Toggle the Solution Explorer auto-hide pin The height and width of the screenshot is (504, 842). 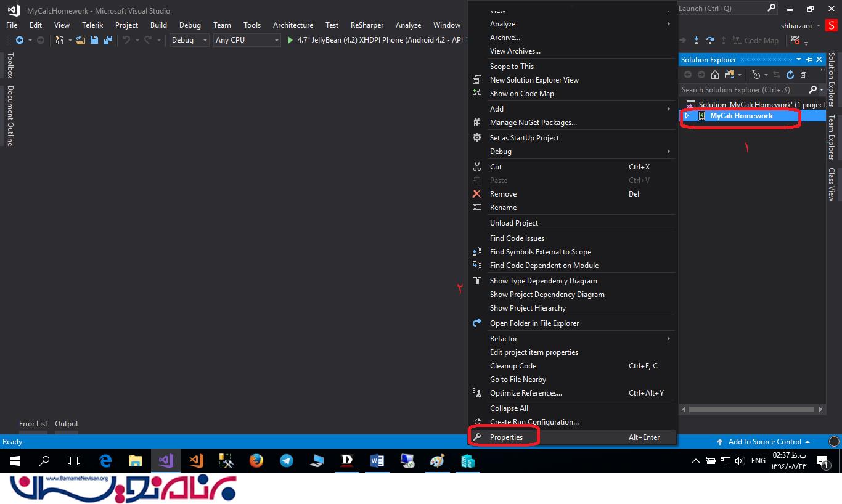click(809, 60)
